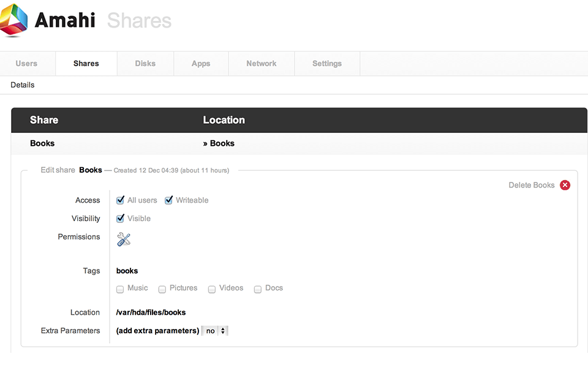Open the permissions wrench and screwdriver icon
This screenshot has height=392, width=588.
124,239
